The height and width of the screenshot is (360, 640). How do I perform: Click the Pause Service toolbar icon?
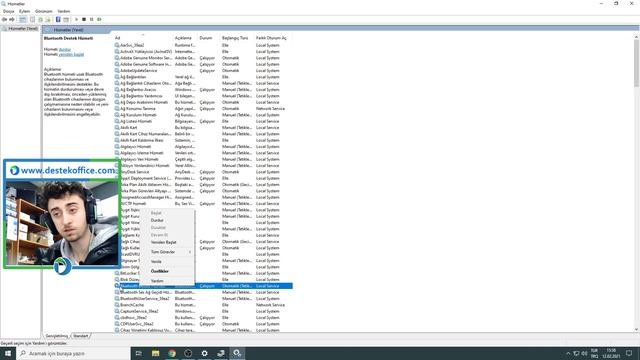tap(91, 19)
